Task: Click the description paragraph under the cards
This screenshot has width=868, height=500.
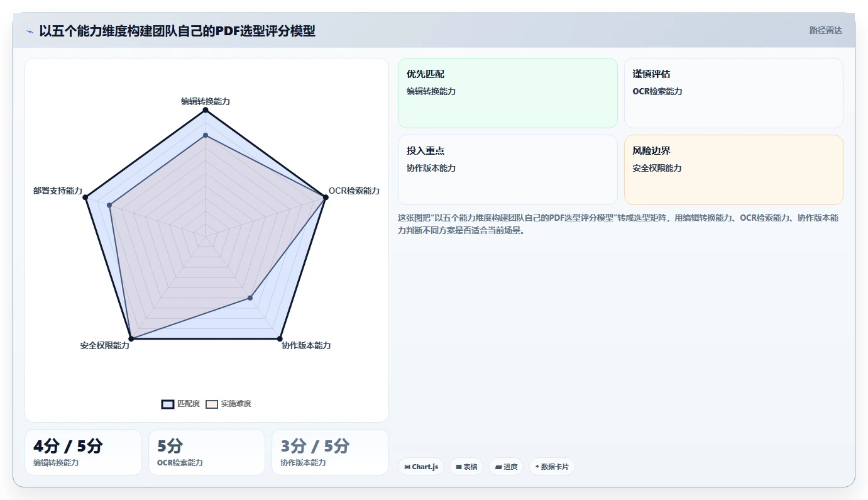Action: (618, 224)
